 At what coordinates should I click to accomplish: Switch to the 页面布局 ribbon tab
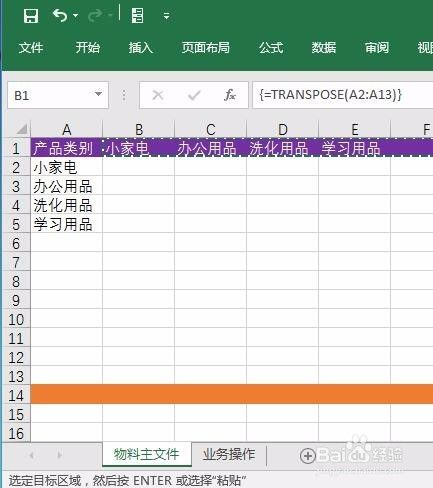[206, 47]
